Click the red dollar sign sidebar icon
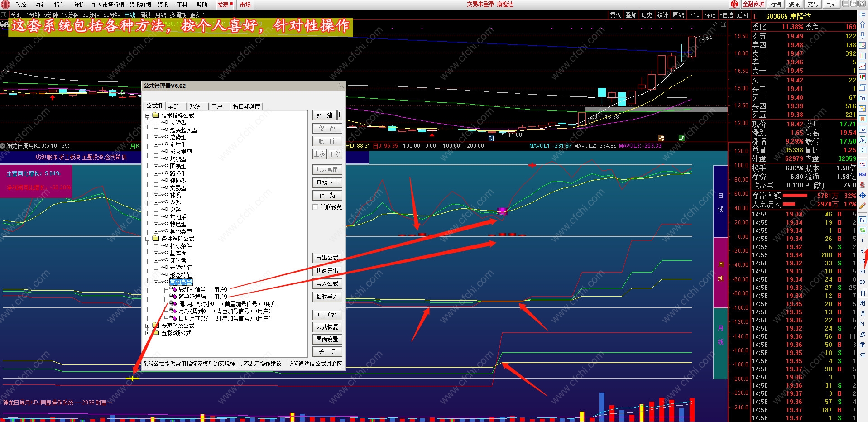This screenshot has height=422, width=868. [x=863, y=185]
